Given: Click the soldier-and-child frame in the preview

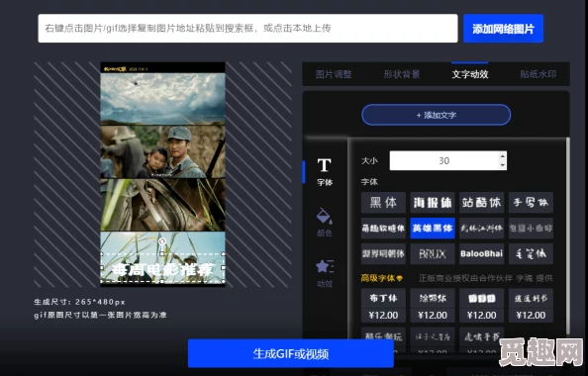Looking at the screenshot, I should [162, 151].
